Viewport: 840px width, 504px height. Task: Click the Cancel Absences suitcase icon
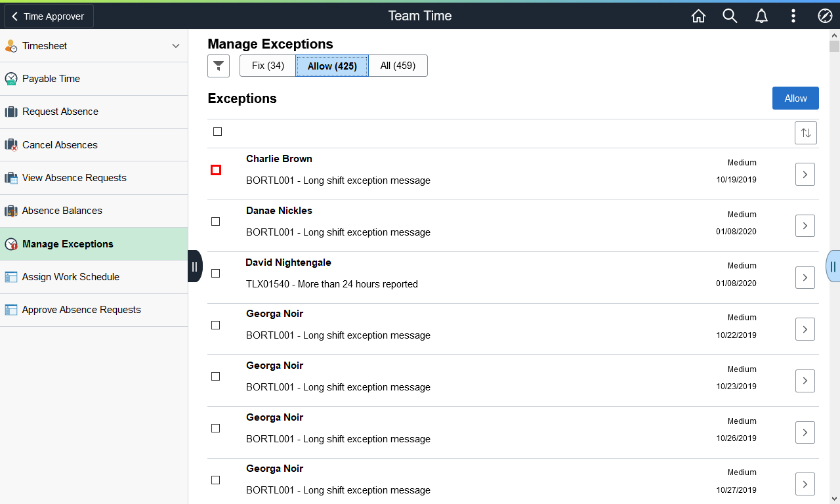pyautogui.click(x=11, y=145)
